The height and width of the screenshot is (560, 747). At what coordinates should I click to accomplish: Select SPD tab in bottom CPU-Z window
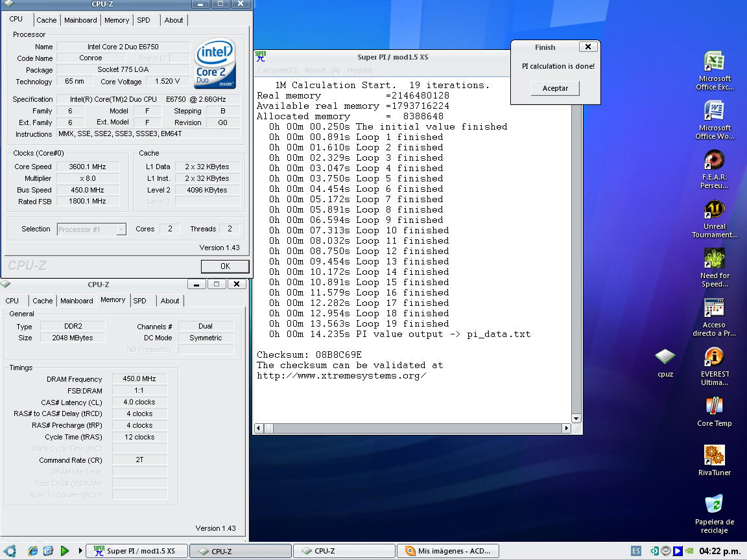coord(139,301)
